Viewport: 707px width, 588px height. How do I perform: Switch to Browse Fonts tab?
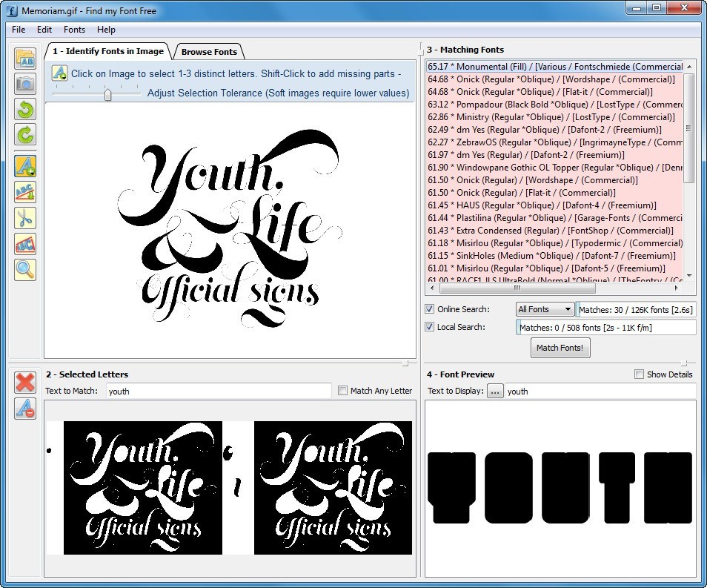click(209, 52)
